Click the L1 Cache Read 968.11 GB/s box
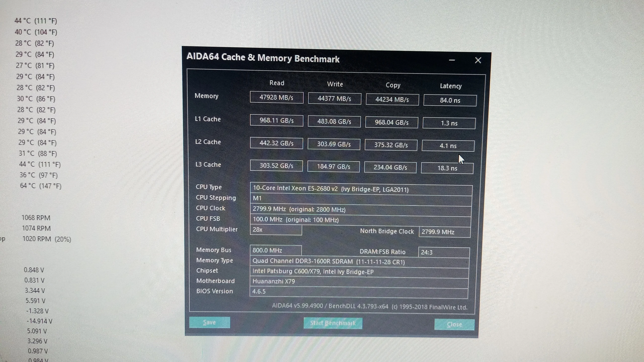 click(x=276, y=120)
